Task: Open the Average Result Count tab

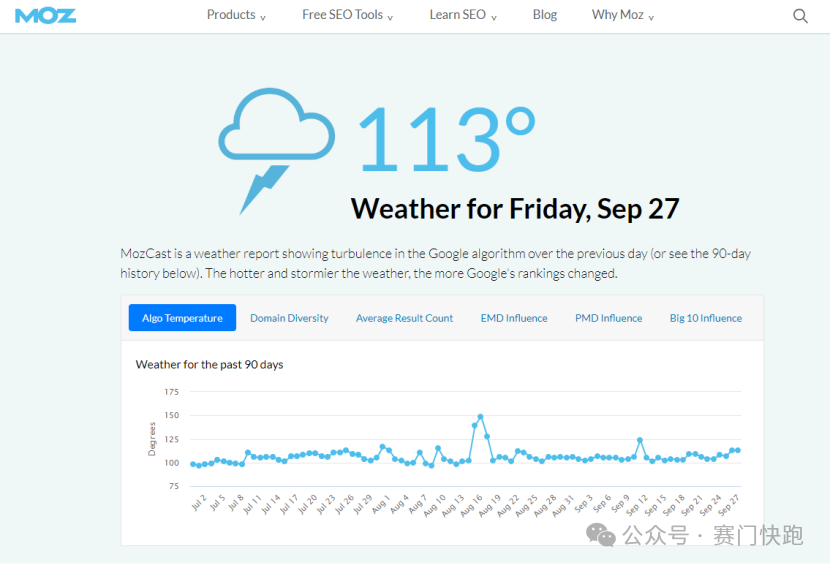Action: click(x=404, y=318)
